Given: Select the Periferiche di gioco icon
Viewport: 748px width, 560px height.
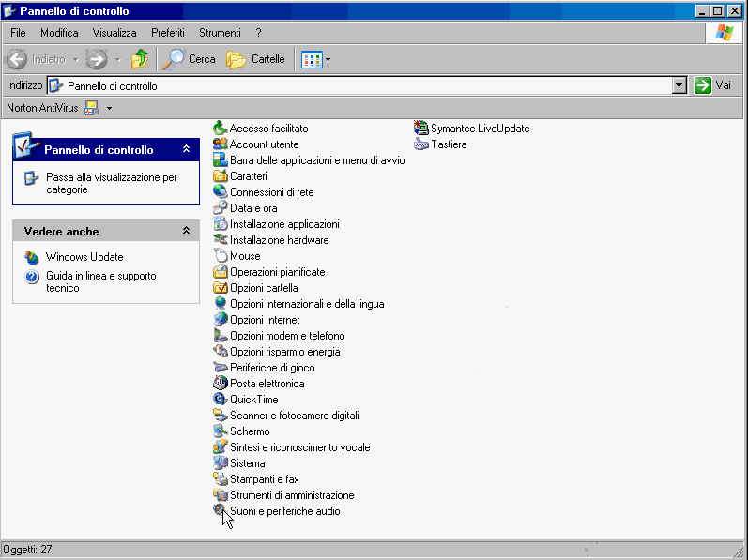Looking at the screenshot, I should tap(220, 368).
